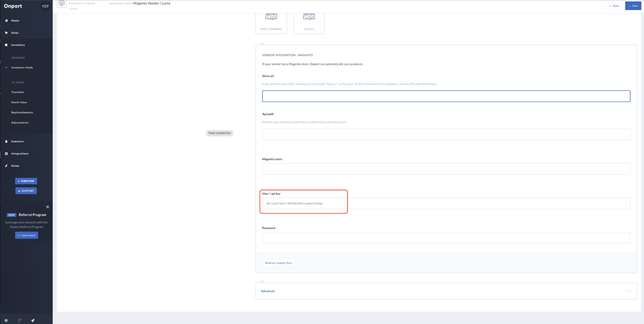
Task: Select Inventory feeds in sidebar
Action: (x=22, y=68)
